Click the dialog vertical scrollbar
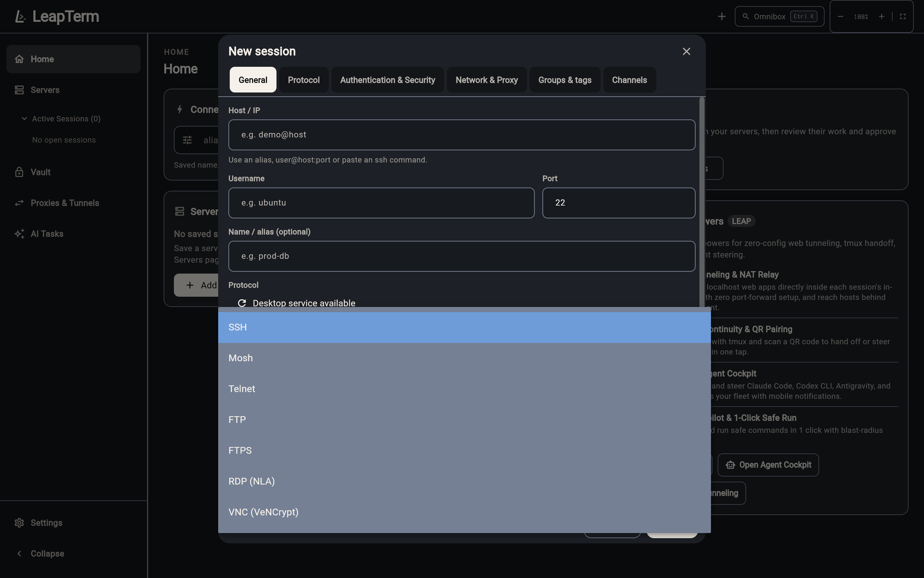The width and height of the screenshot is (924, 578). (x=702, y=202)
